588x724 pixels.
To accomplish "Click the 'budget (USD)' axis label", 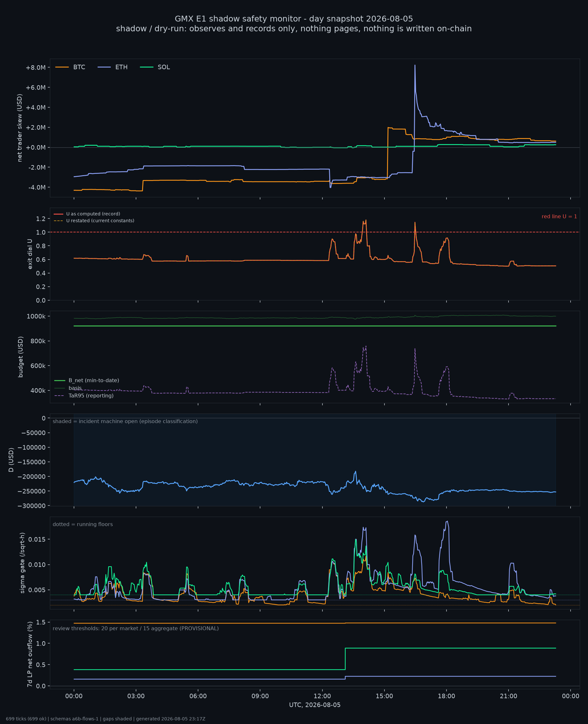I will (x=20, y=357).
